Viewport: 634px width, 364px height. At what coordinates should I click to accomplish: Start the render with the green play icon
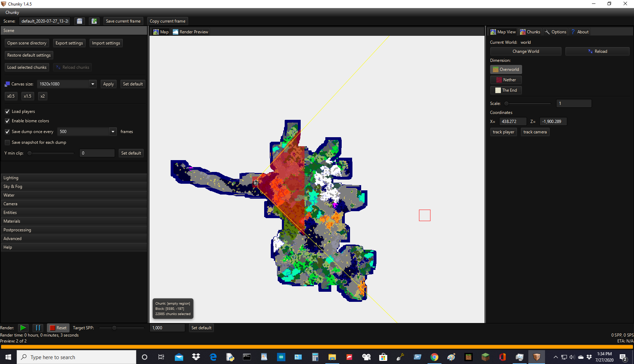pos(23,328)
